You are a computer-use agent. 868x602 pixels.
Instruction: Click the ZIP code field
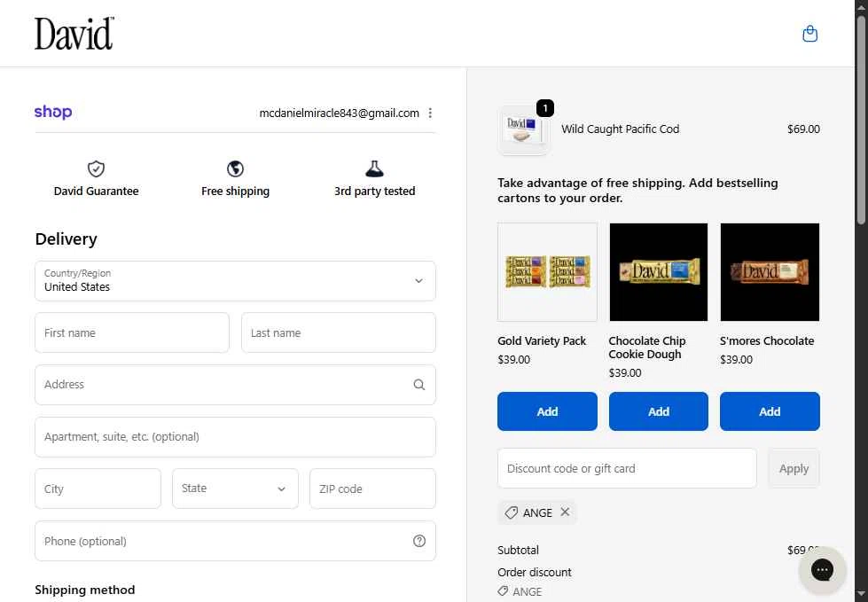[372, 489]
